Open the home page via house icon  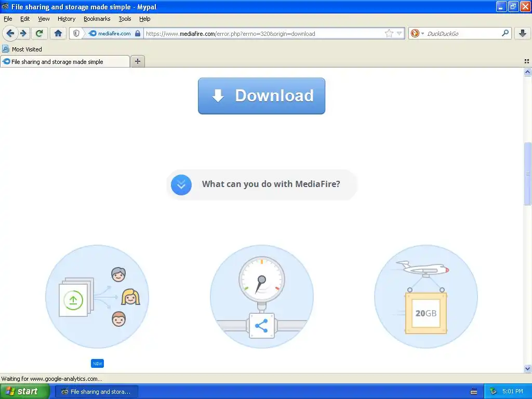coord(58,33)
